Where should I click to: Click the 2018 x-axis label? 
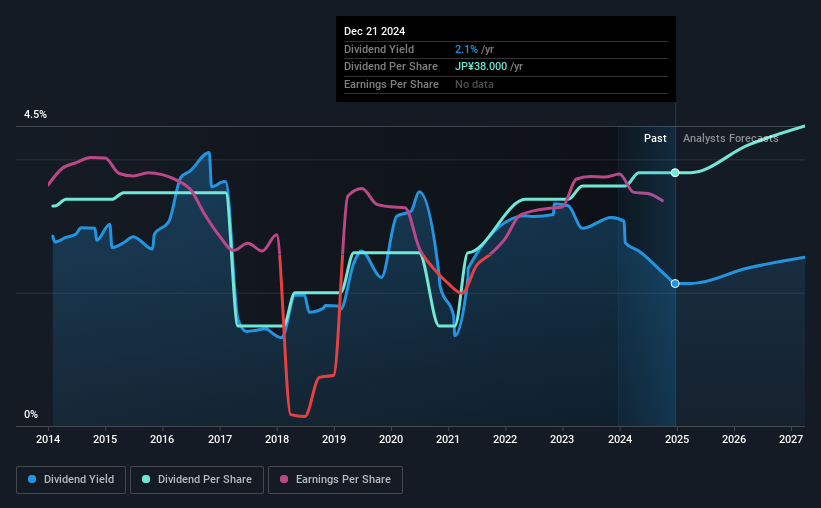[x=276, y=439]
